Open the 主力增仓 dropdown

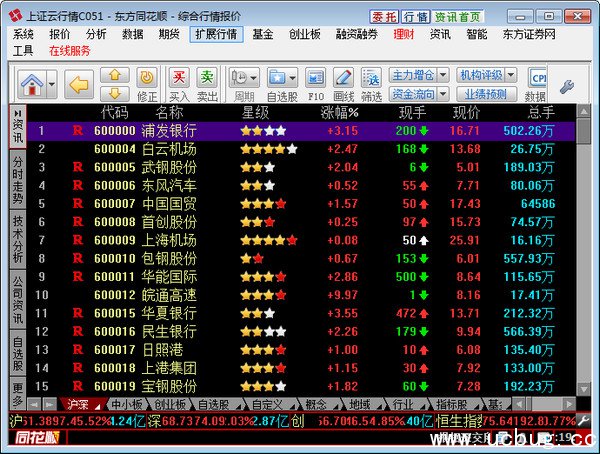(416, 75)
